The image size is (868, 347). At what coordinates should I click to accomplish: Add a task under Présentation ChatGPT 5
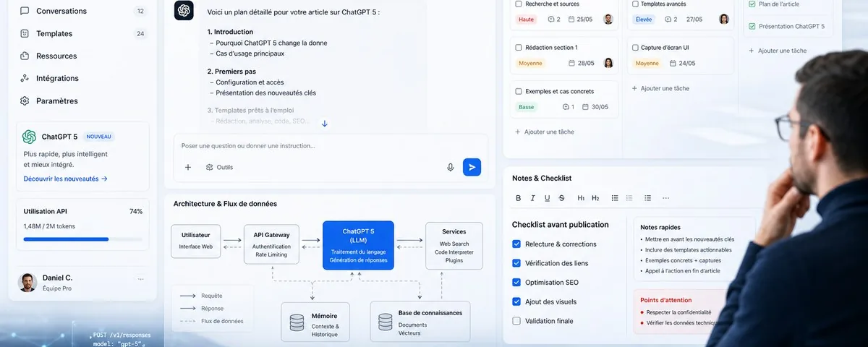[778, 51]
